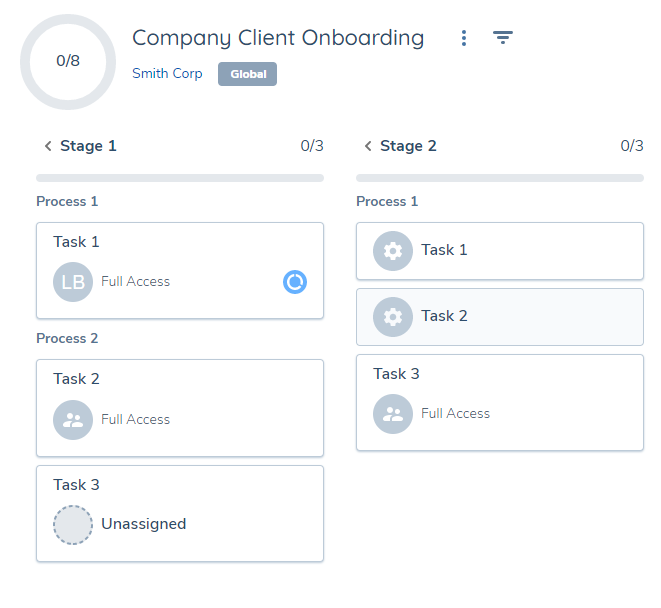Click the blue sync status icon on Task 1
Image resolution: width=661 pixels, height=608 pixels.
(295, 282)
